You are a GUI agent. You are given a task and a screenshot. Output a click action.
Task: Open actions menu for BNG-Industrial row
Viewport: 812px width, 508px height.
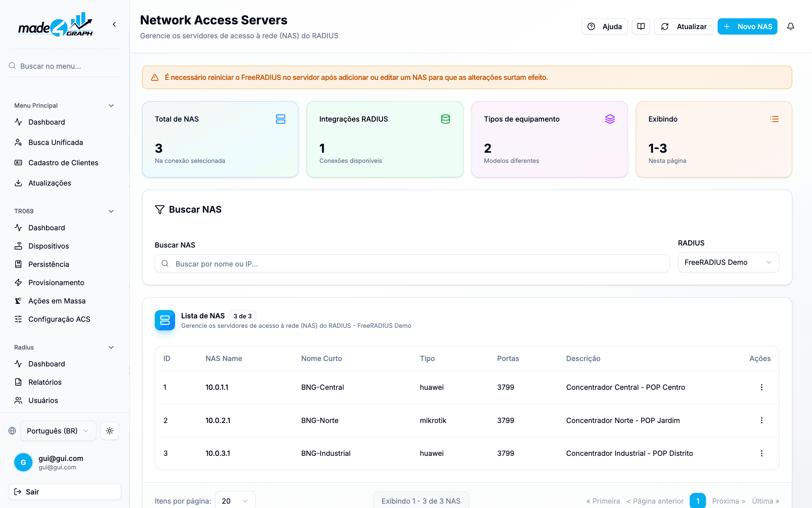pos(762,453)
